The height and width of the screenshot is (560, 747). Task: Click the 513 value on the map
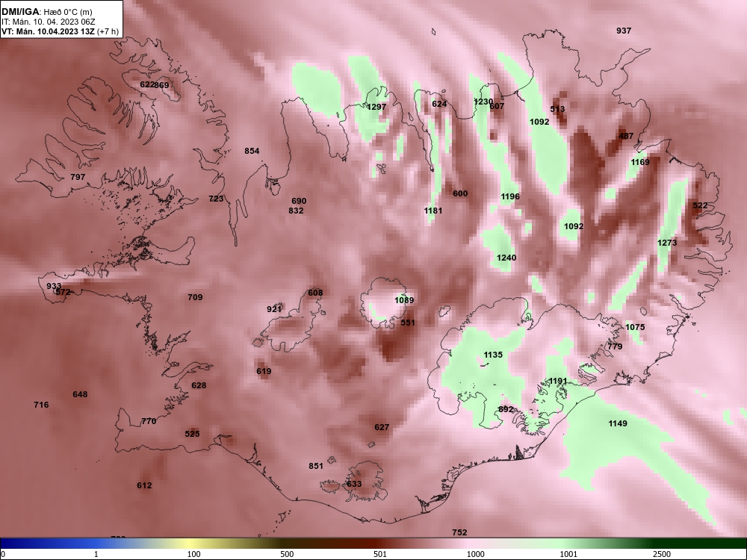click(x=557, y=109)
